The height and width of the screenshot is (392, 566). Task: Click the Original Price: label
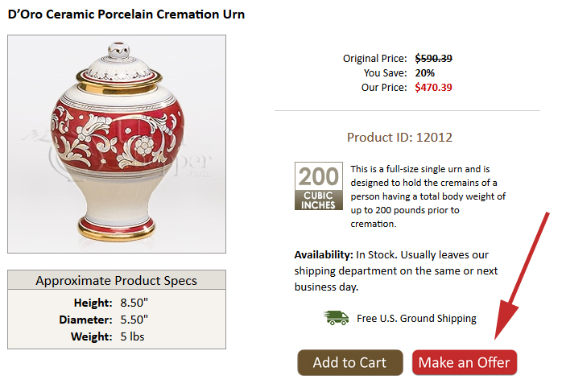[375, 58]
